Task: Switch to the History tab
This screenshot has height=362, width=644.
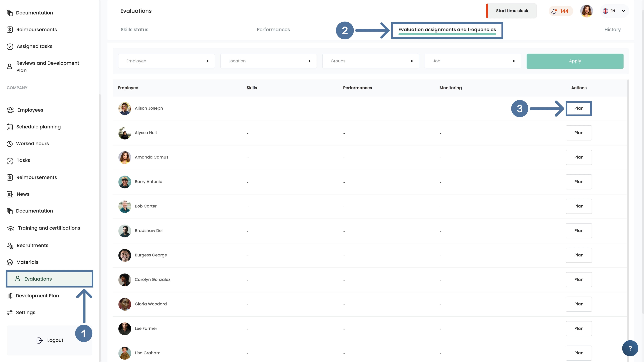Action: click(612, 29)
